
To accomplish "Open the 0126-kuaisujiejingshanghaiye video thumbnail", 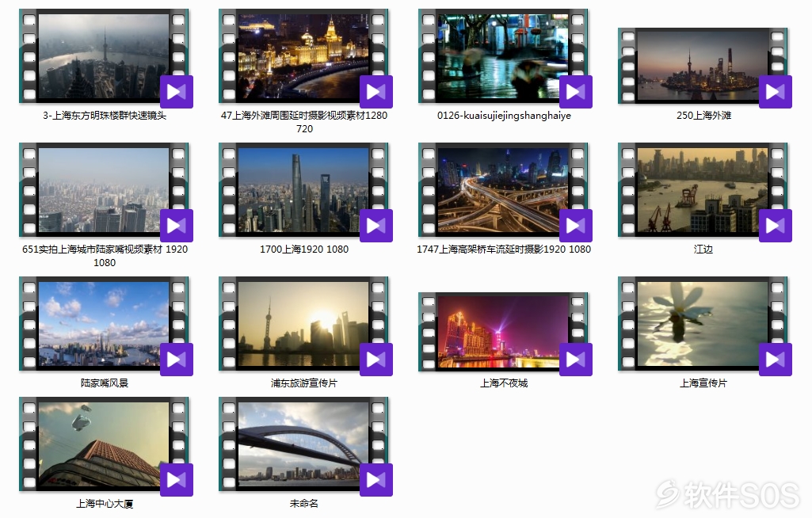I will [503, 56].
